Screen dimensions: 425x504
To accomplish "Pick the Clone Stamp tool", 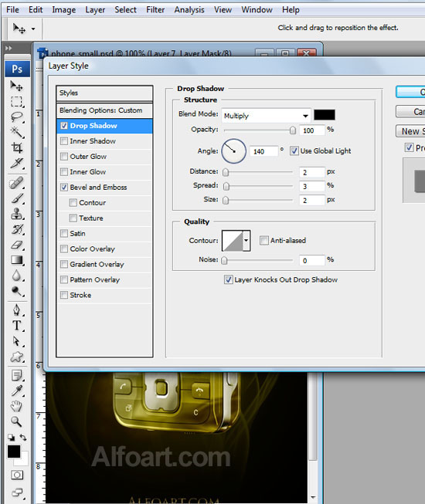I will [x=17, y=214].
